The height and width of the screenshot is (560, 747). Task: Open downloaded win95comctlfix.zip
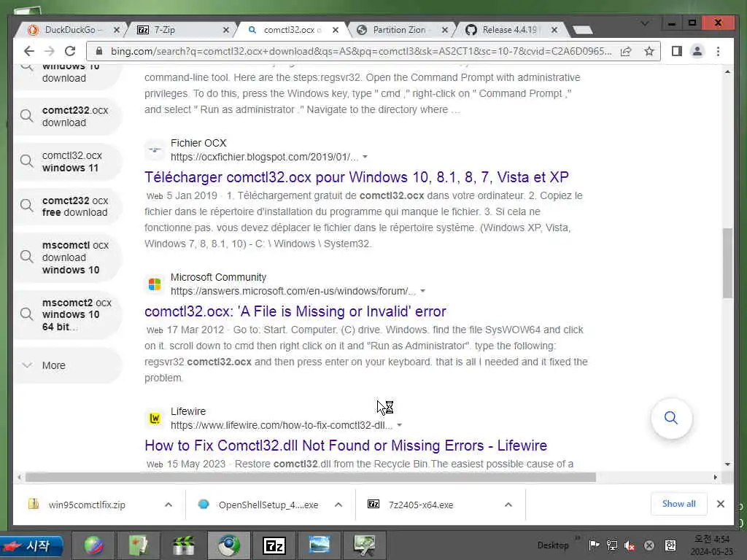click(87, 505)
